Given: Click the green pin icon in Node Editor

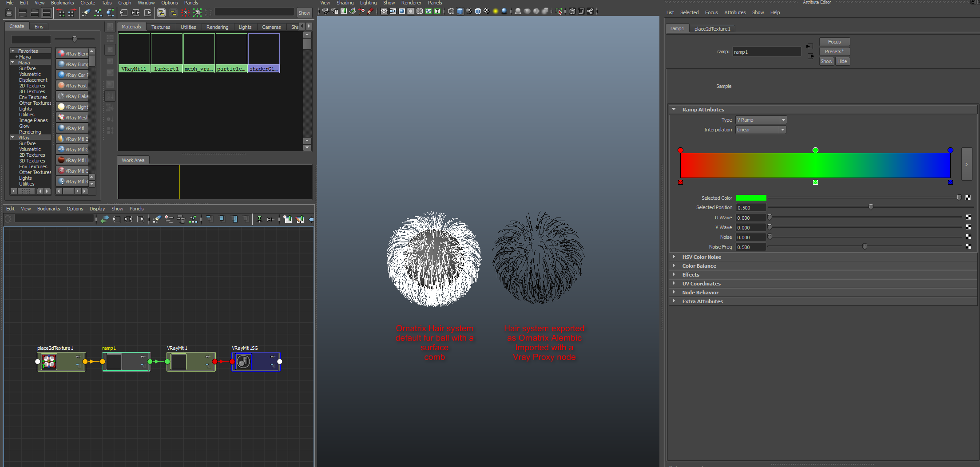Looking at the screenshot, I should tap(259, 219).
